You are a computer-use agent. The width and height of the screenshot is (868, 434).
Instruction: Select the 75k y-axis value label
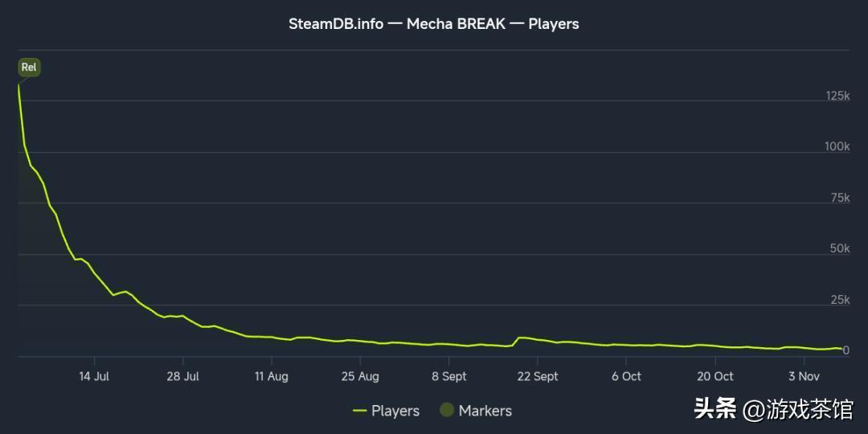point(840,198)
